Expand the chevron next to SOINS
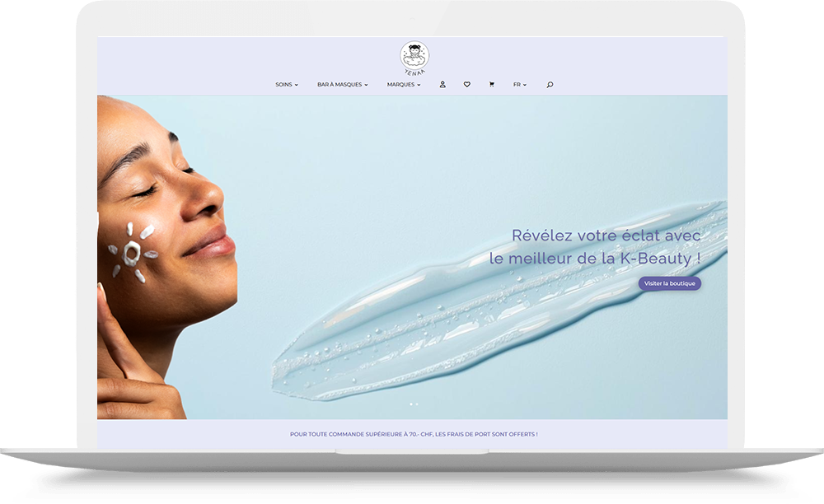Image resolution: width=824 pixels, height=504 pixels. pyautogui.click(x=297, y=85)
